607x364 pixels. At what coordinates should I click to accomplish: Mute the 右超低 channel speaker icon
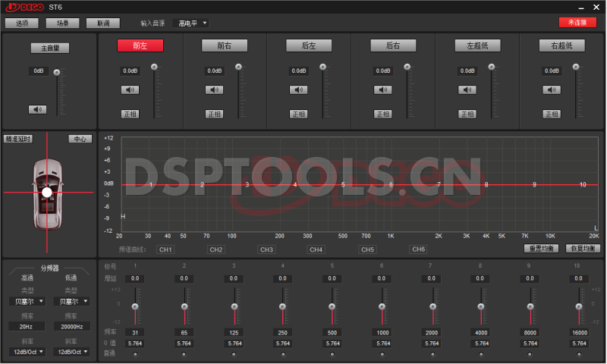(x=552, y=90)
